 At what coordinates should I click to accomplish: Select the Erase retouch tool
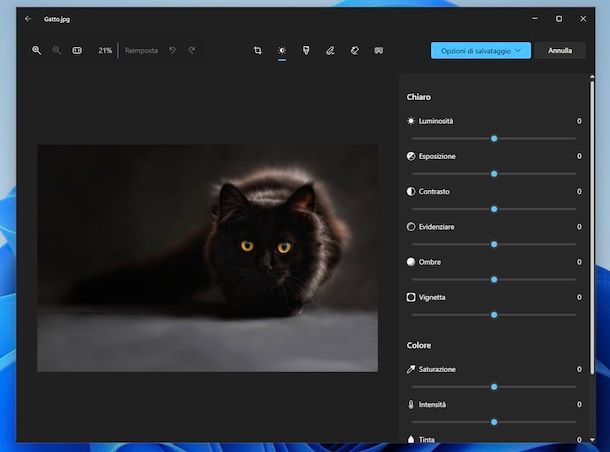pos(354,50)
